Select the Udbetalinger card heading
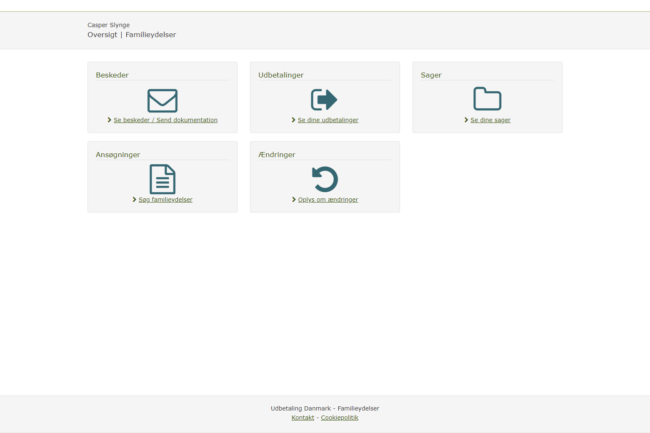The image size is (650, 433). (281, 75)
